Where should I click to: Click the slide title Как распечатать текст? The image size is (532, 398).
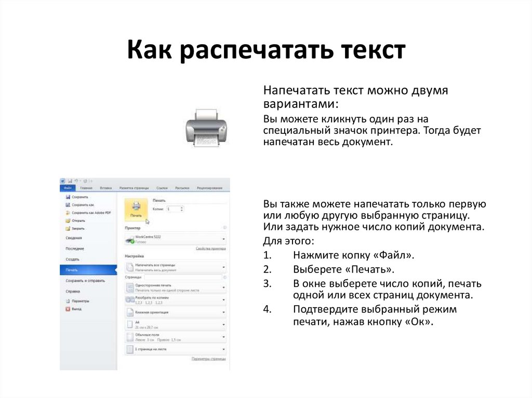tap(267, 50)
